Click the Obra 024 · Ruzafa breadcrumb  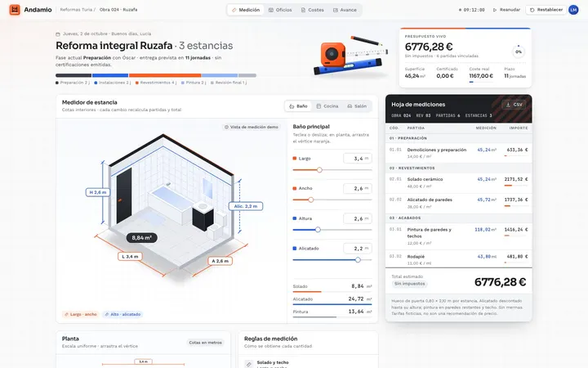(118, 10)
